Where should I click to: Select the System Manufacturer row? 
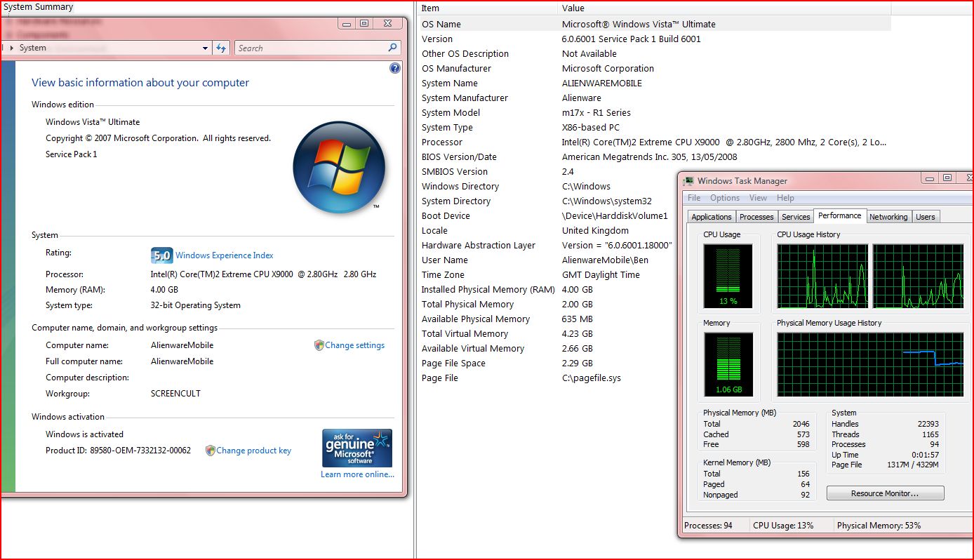655,98
